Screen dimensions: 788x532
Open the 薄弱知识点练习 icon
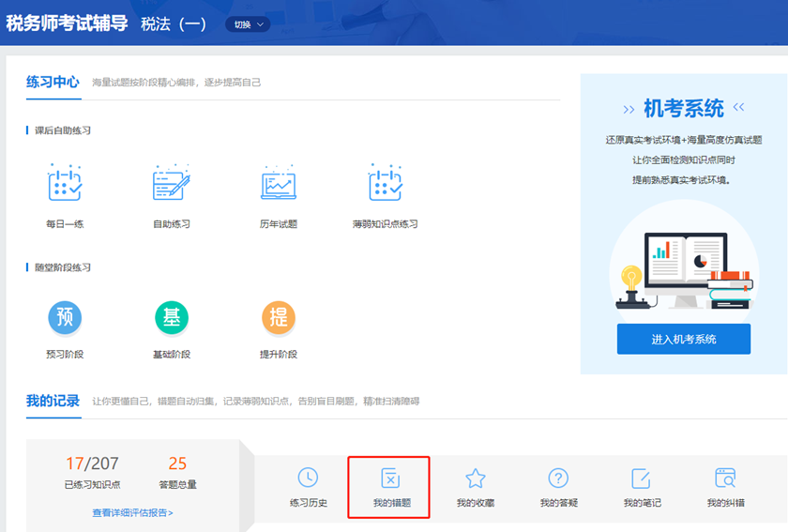[x=386, y=182]
